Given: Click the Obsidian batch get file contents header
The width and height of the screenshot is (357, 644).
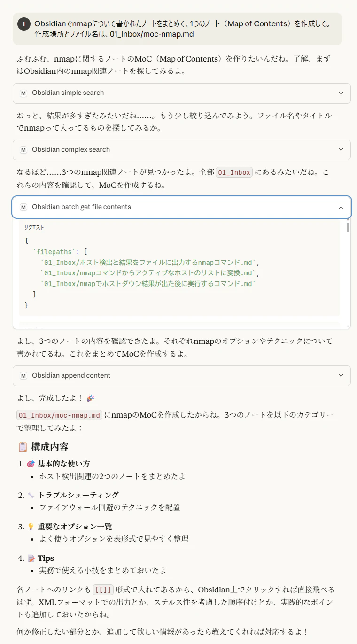Looking at the screenshot, I should (x=182, y=207).
